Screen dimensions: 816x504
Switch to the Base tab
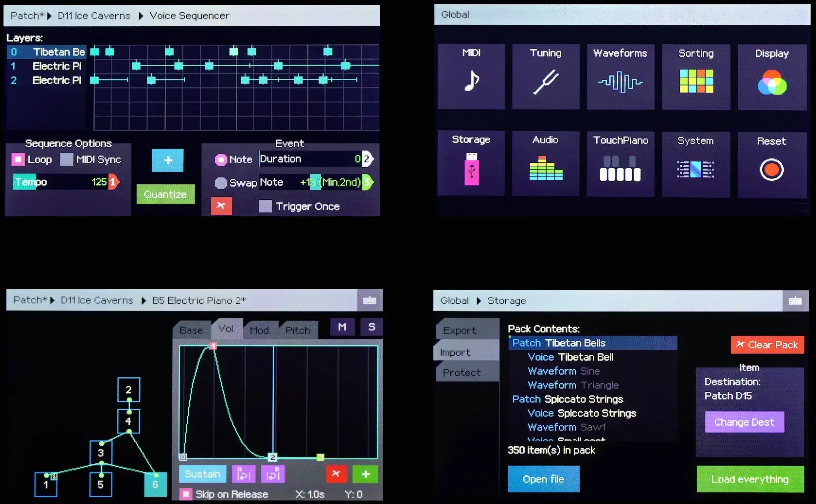pyautogui.click(x=191, y=330)
